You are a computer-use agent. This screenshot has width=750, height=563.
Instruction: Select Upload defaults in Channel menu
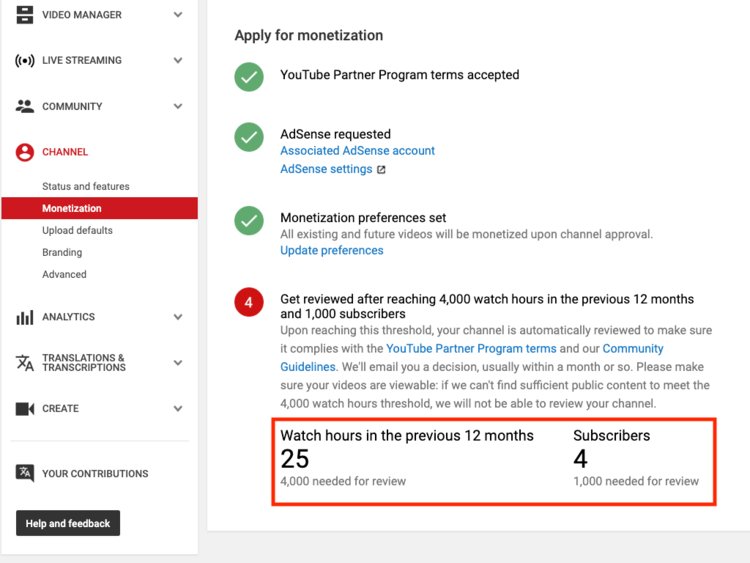pyautogui.click(x=77, y=231)
